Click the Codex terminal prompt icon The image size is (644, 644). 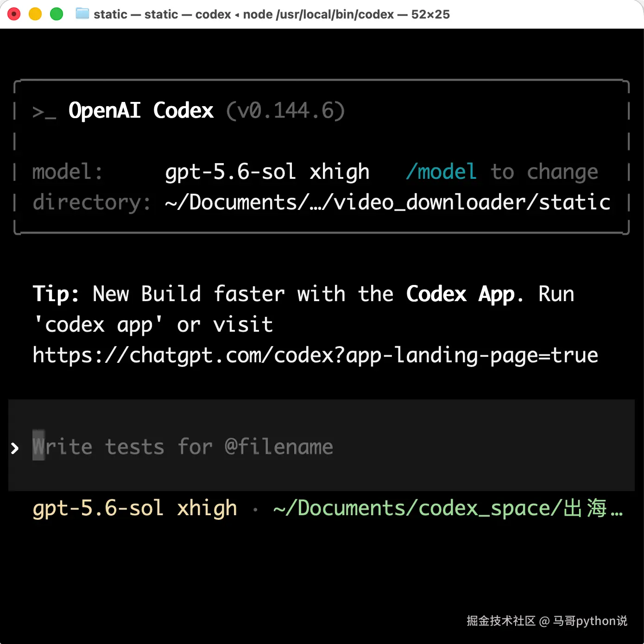tap(44, 112)
